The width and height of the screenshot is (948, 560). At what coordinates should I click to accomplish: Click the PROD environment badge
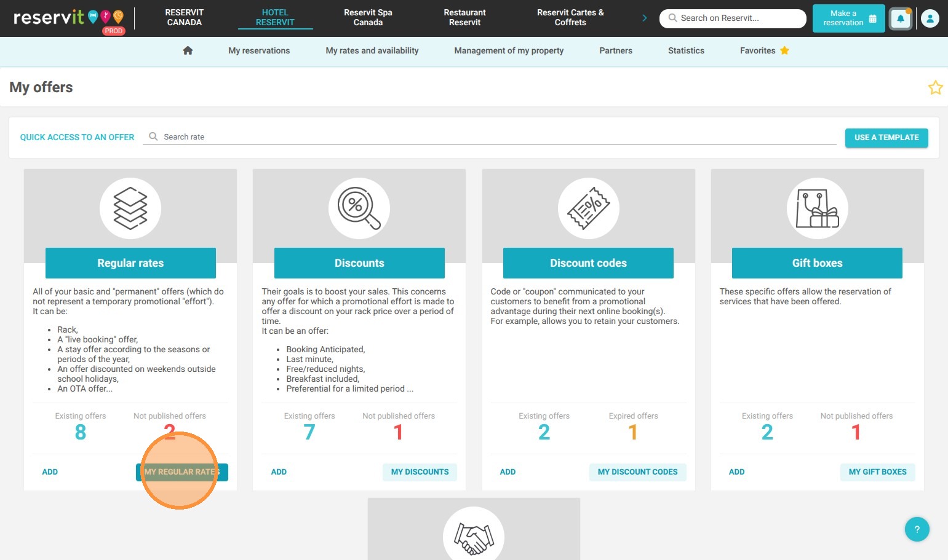pos(113,31)
